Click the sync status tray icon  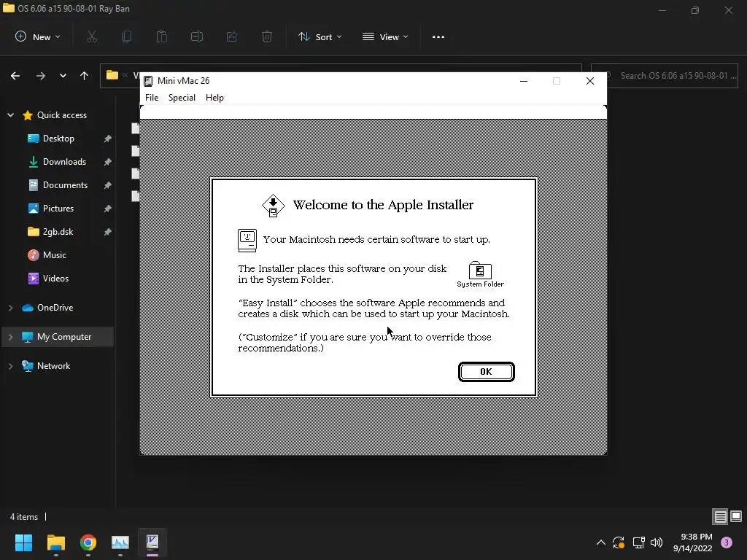point(619,542)
